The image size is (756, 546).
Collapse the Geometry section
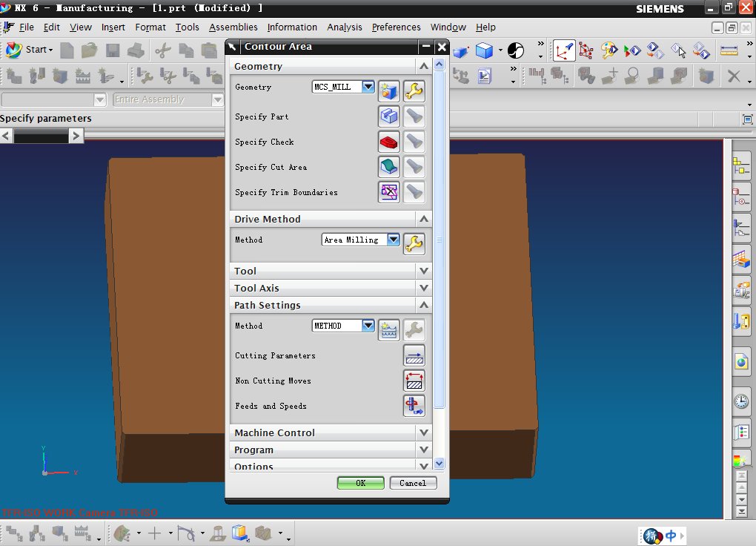424,66
